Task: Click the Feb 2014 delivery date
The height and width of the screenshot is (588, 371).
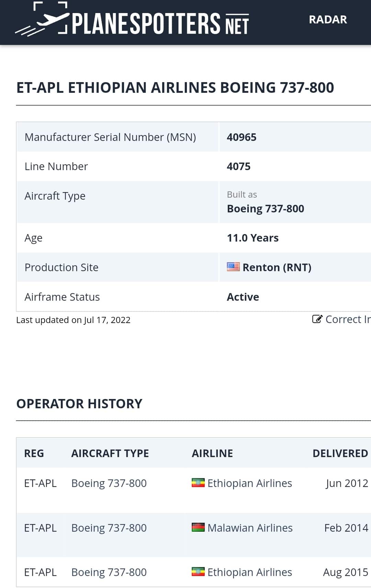Action: tap(346, 528)
